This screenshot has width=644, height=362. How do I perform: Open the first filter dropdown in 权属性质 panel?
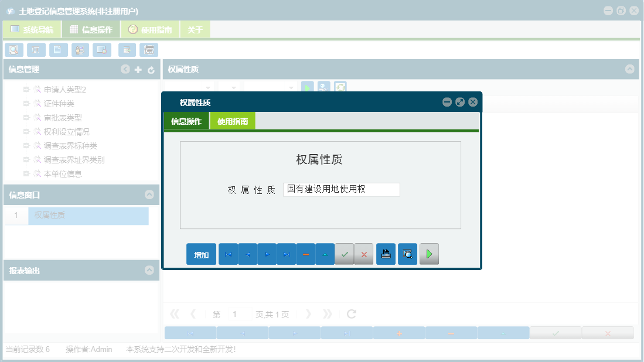[189, 87]
